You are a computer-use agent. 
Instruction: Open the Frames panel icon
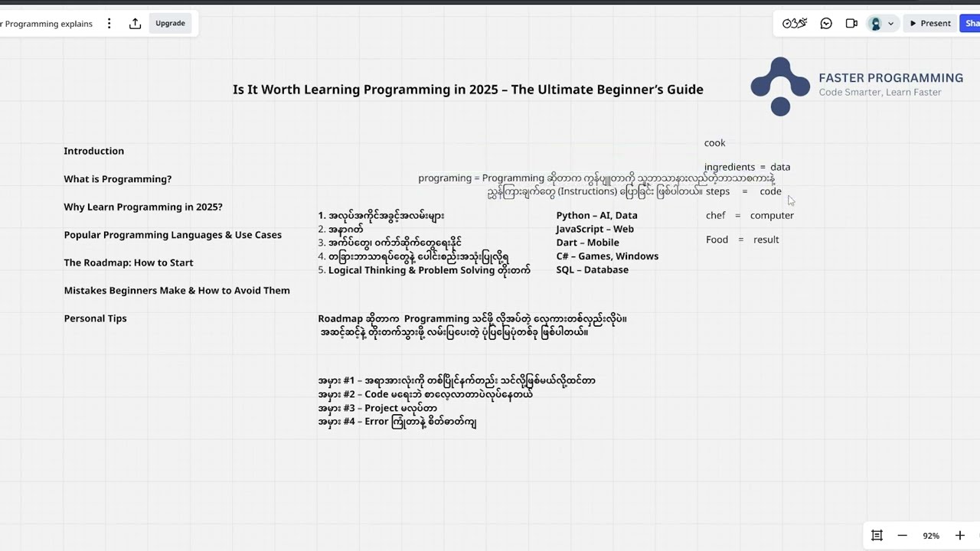(877, 536)
